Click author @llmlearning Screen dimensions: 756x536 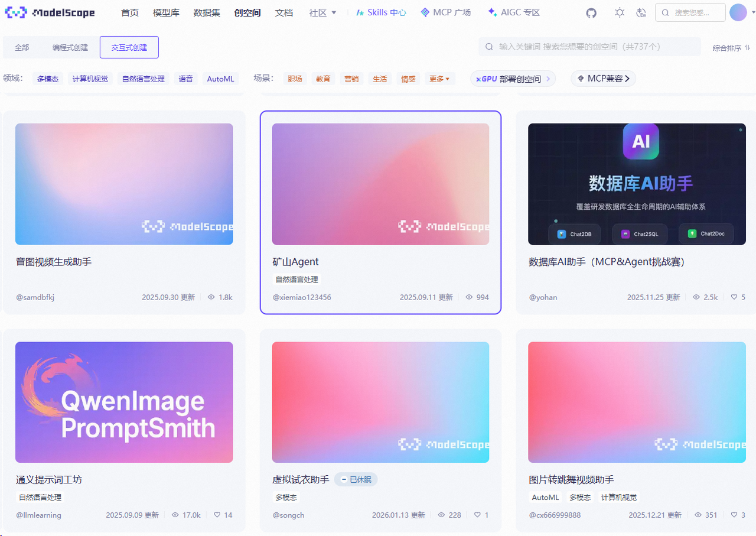38,515
